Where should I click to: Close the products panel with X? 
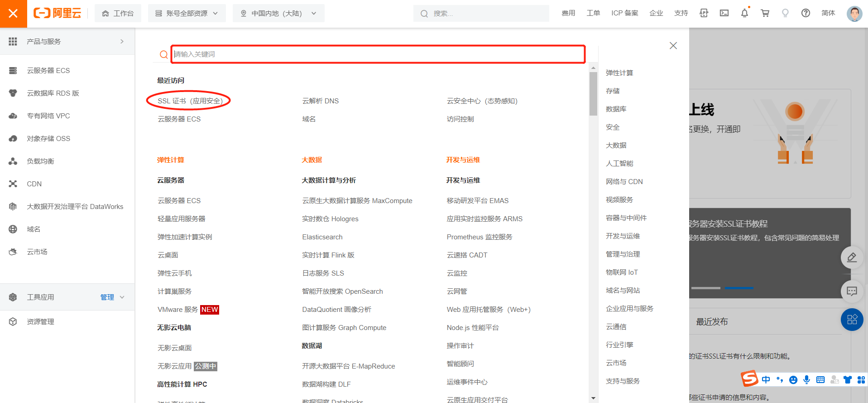[673, 45]
